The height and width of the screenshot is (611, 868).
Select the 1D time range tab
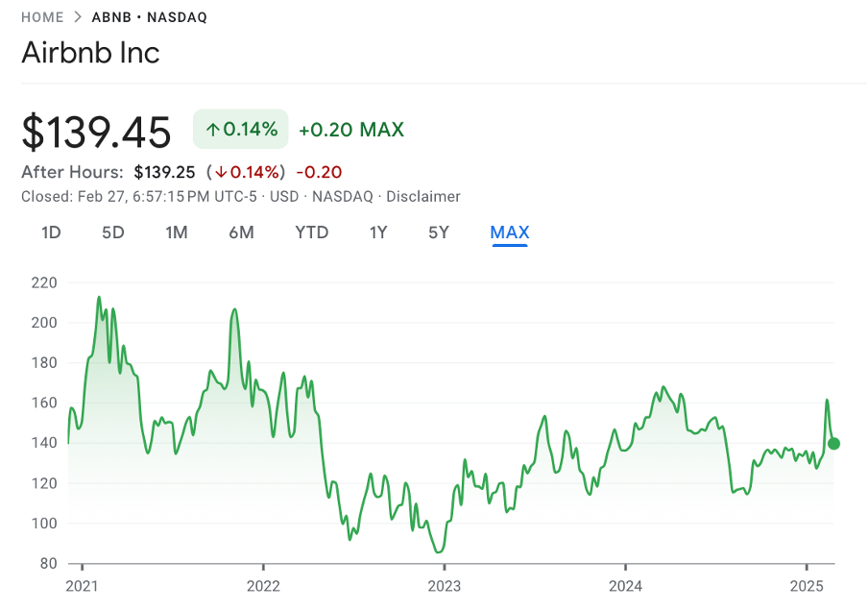point(51,232)
